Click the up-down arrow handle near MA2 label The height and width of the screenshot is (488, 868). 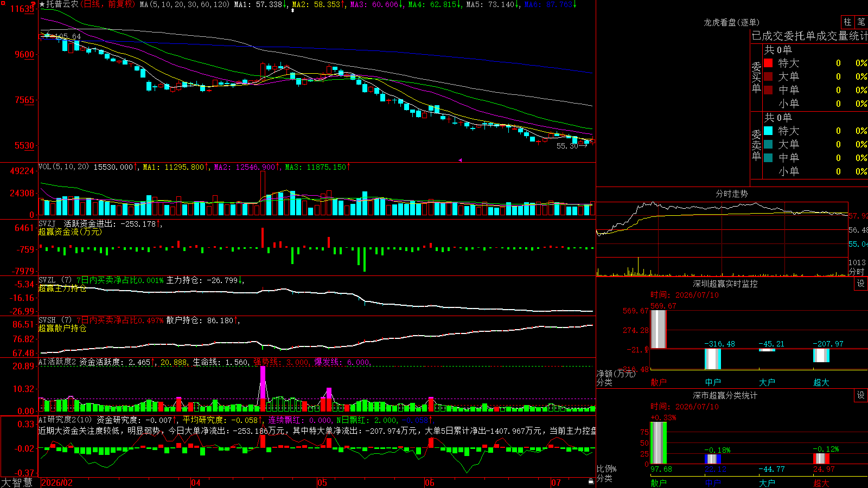[x=293, y=10]
